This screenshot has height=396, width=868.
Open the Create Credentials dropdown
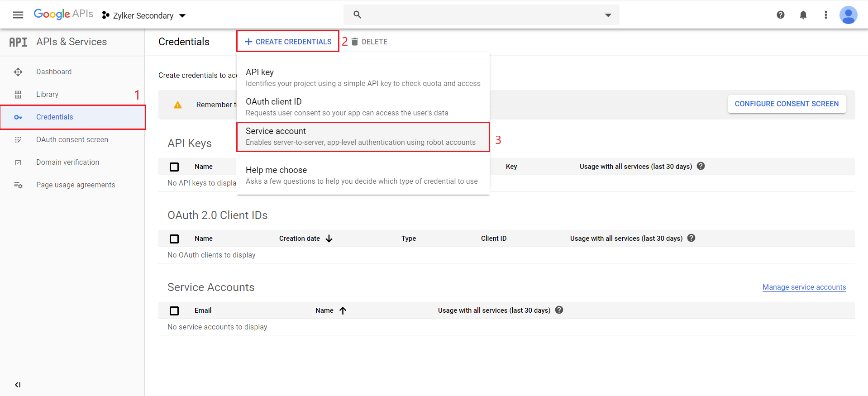(288, 42)
